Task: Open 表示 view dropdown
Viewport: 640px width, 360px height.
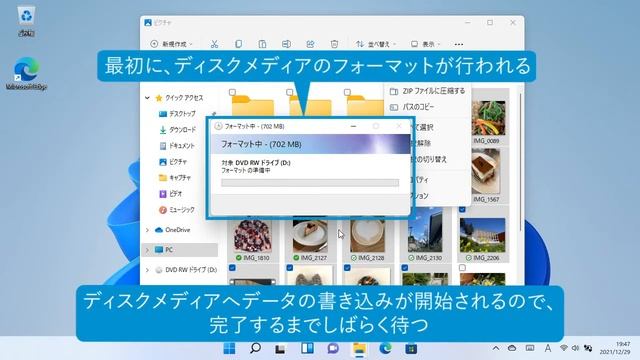Action: pyautogui.click(x=425, y=44)
